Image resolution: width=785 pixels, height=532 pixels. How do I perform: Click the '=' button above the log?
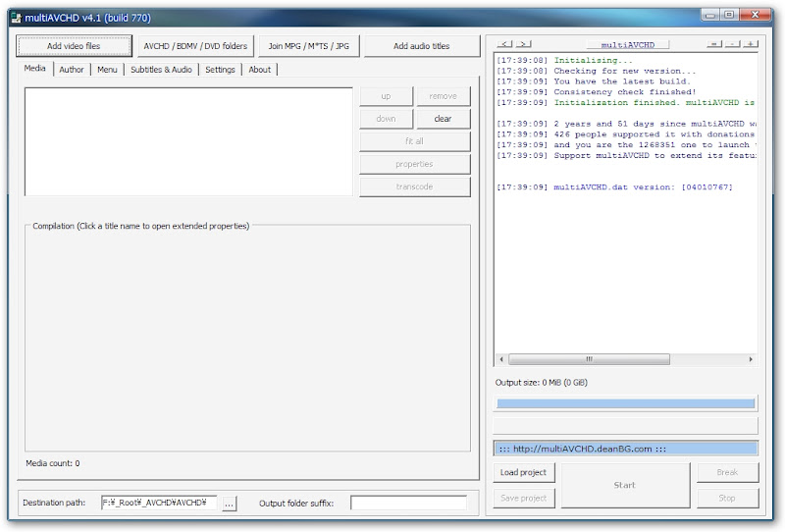point(714,44)
